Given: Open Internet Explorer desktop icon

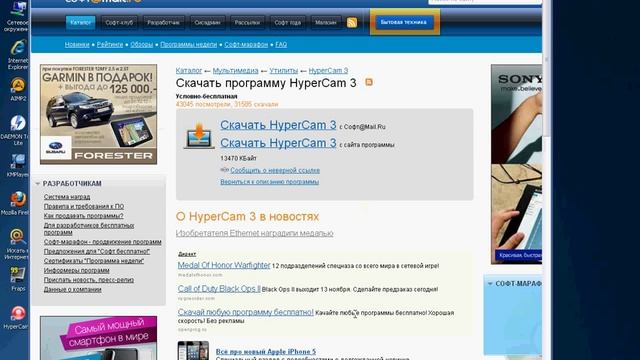Looking at the screenshot, I should (x=18, y=54).
